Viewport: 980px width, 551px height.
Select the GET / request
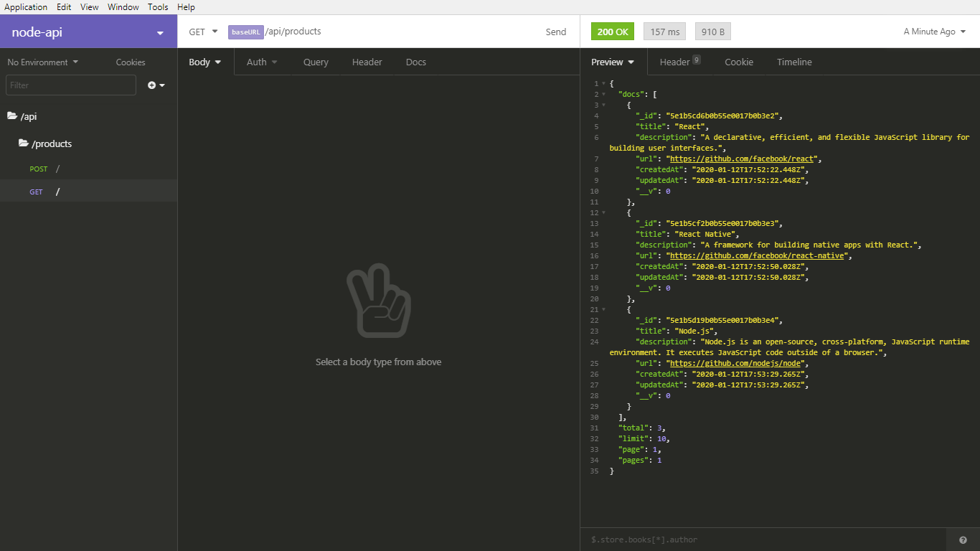click(x=88, y=192)
